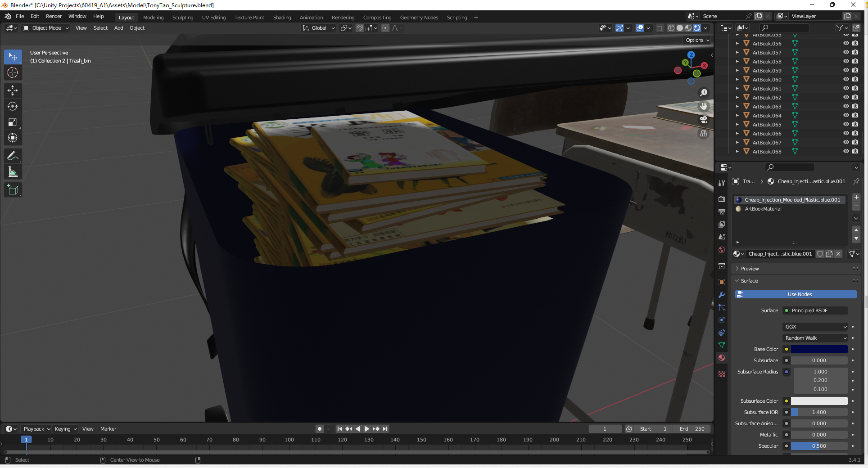Hide ArtBook.060 with its eye icon
The height and width of the screenshot is (468, 868).
pyautogui.click(x=846, y=80)
